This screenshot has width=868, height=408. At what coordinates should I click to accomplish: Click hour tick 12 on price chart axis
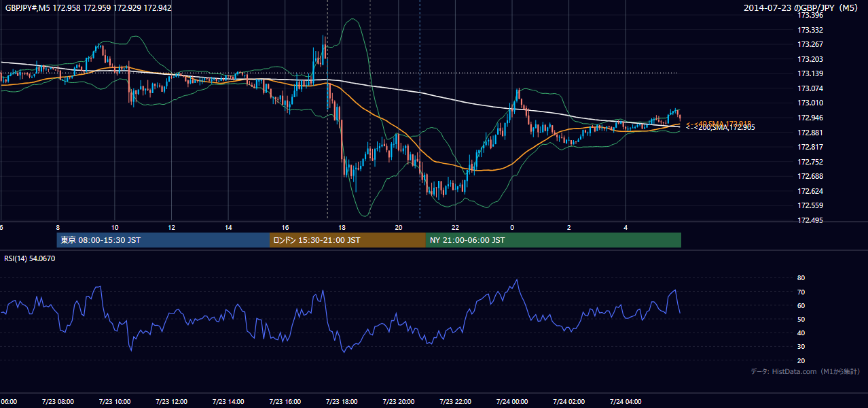171,227
